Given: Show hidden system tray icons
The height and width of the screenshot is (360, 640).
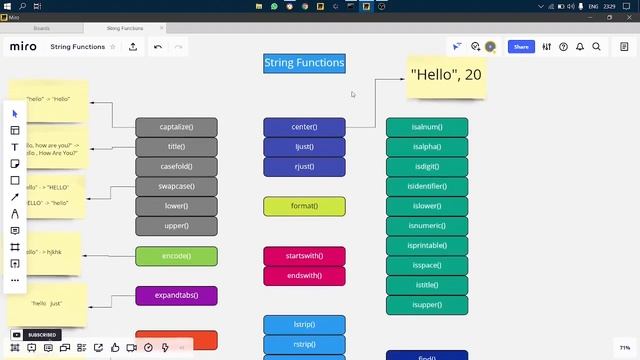Looking at the screenshot, I should coord(541,6).
